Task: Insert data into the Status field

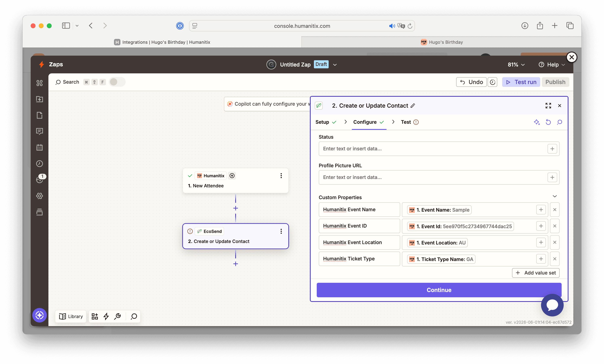Action: [552, 149]
